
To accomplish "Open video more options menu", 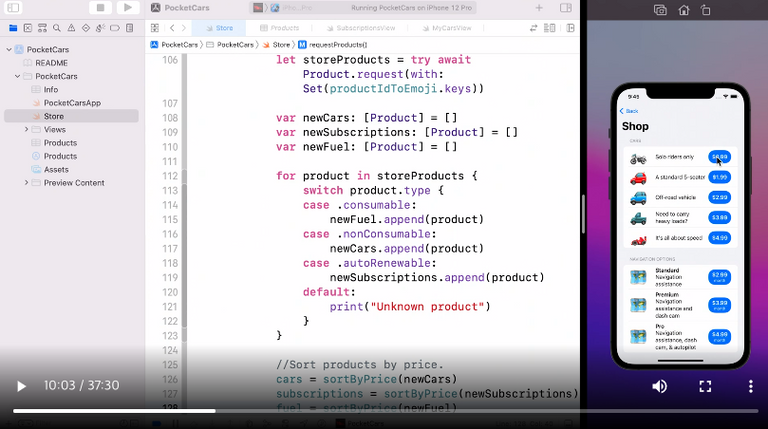I will tap(750, 386).
